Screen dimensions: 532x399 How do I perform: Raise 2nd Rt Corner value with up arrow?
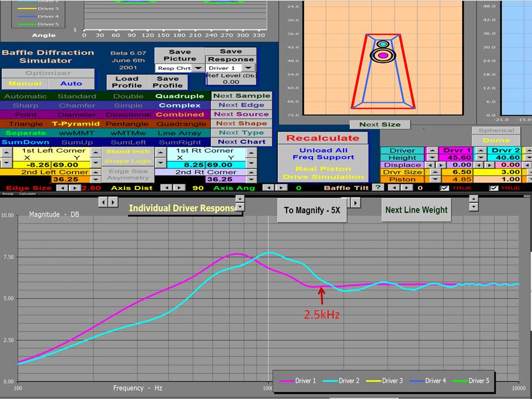[x=252, y=172]
